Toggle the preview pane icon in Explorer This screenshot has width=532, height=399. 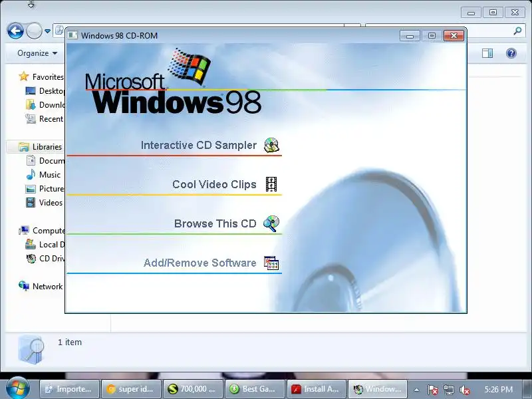[487, 53]
